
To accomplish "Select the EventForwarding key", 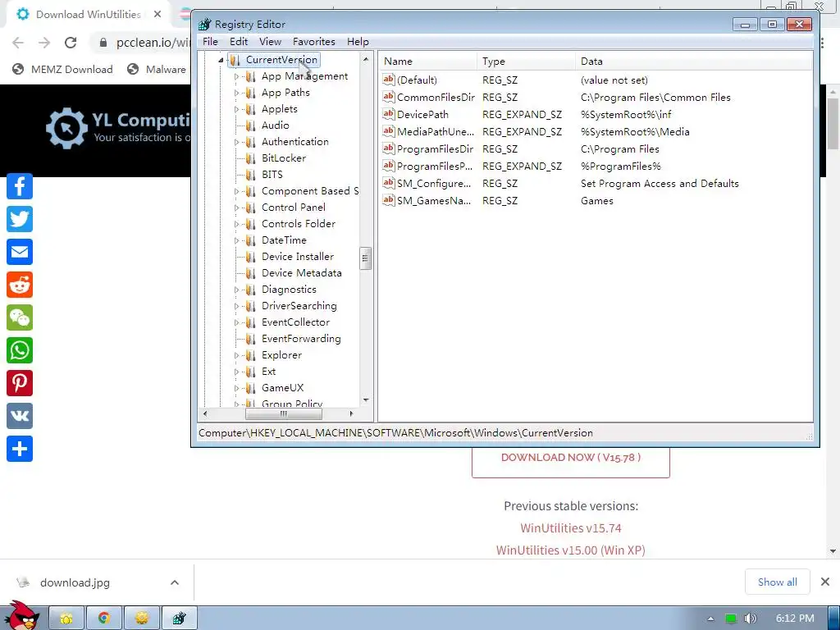I will (301, 339).
